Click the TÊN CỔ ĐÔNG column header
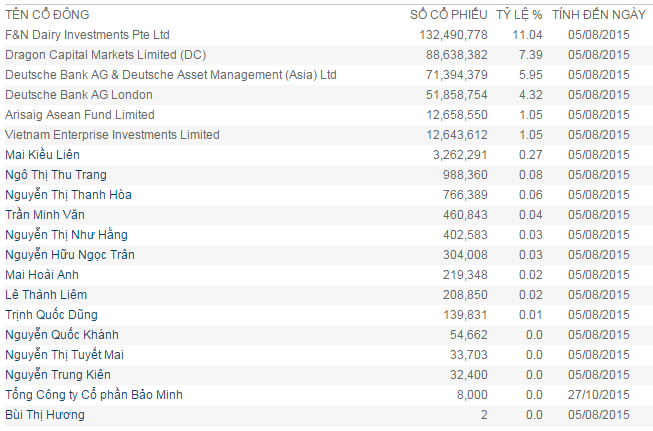 coord(47,15)
